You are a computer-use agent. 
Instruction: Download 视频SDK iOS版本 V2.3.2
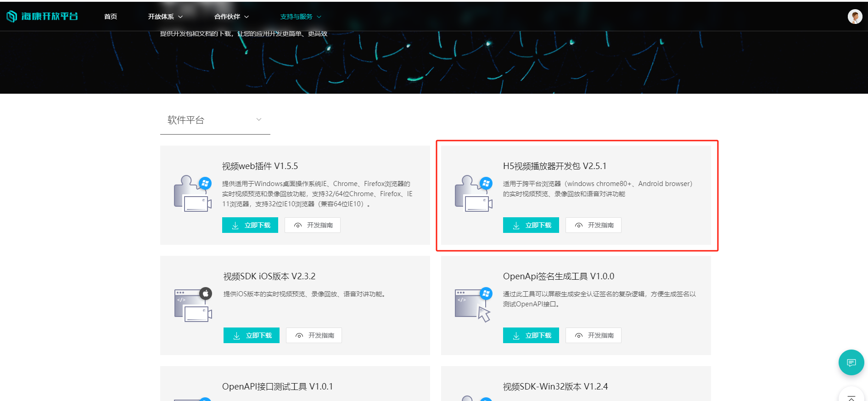pos(252,335)
